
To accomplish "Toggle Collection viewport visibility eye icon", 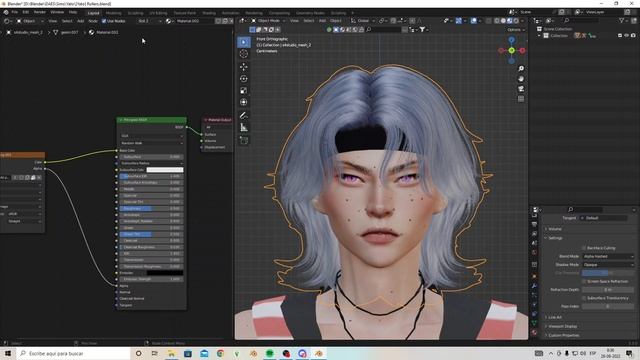I will pos(627,36).
